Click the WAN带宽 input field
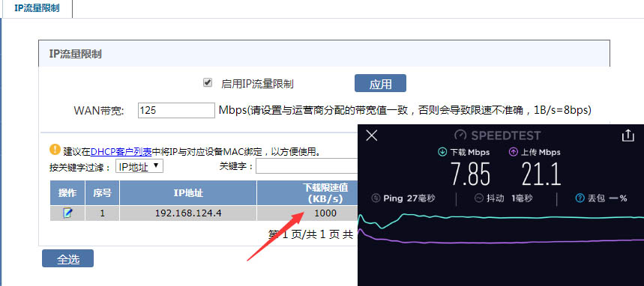 click(x=176, y=110)
